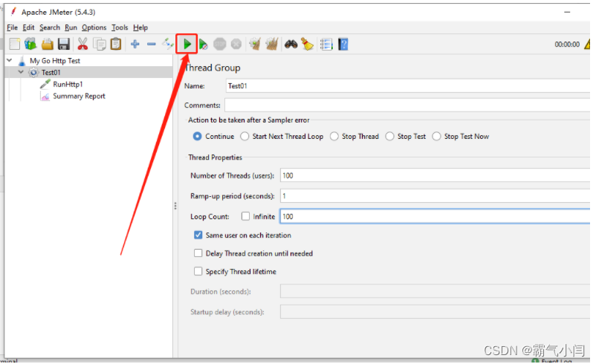Open the Help menu

pos(140,27)
